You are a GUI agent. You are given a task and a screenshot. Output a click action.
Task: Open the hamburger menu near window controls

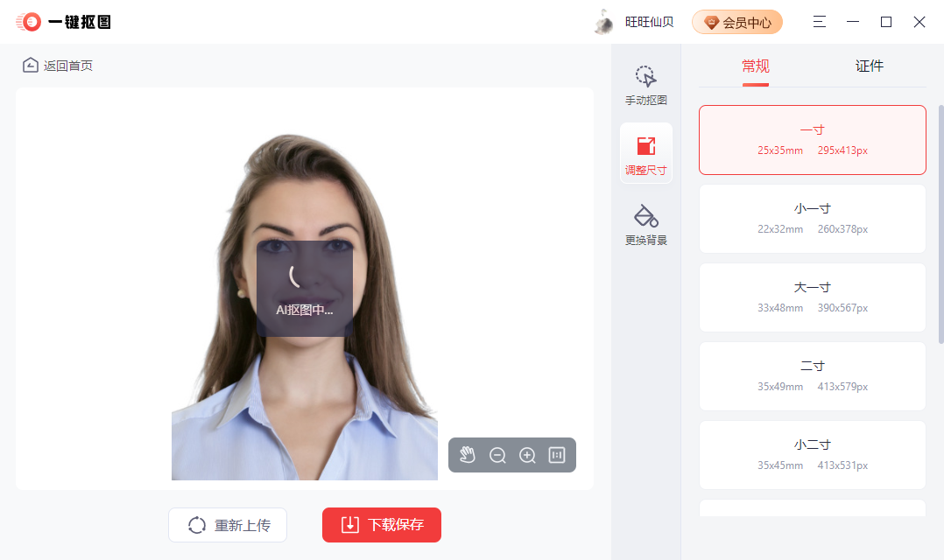tap(819, 21)
